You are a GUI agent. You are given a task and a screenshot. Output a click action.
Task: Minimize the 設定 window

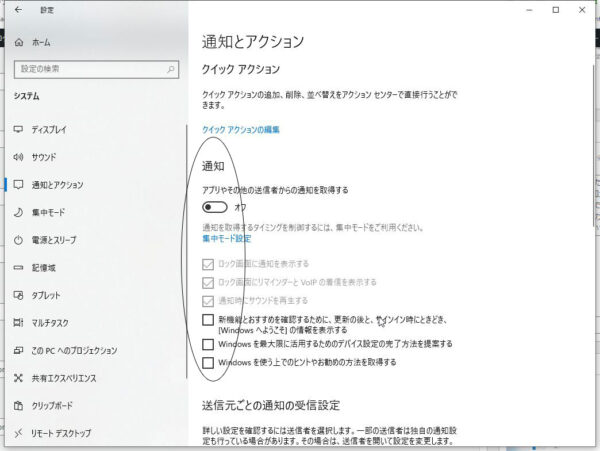(530, 10)
